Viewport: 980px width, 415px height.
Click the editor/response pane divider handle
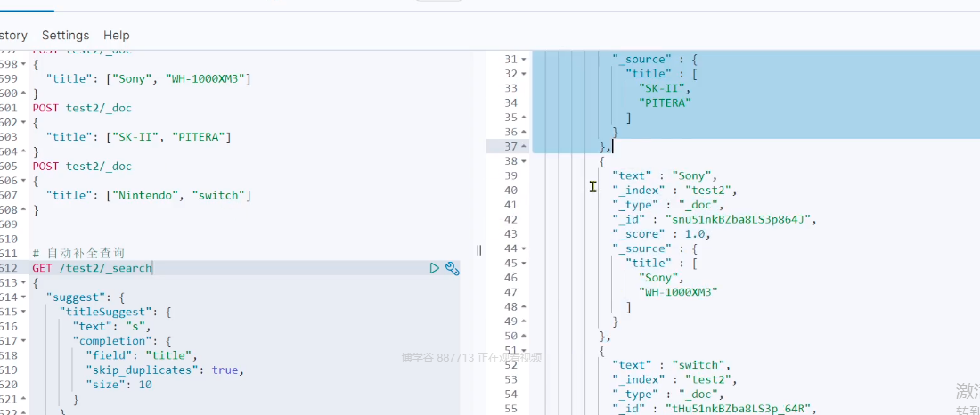(478, 250)
